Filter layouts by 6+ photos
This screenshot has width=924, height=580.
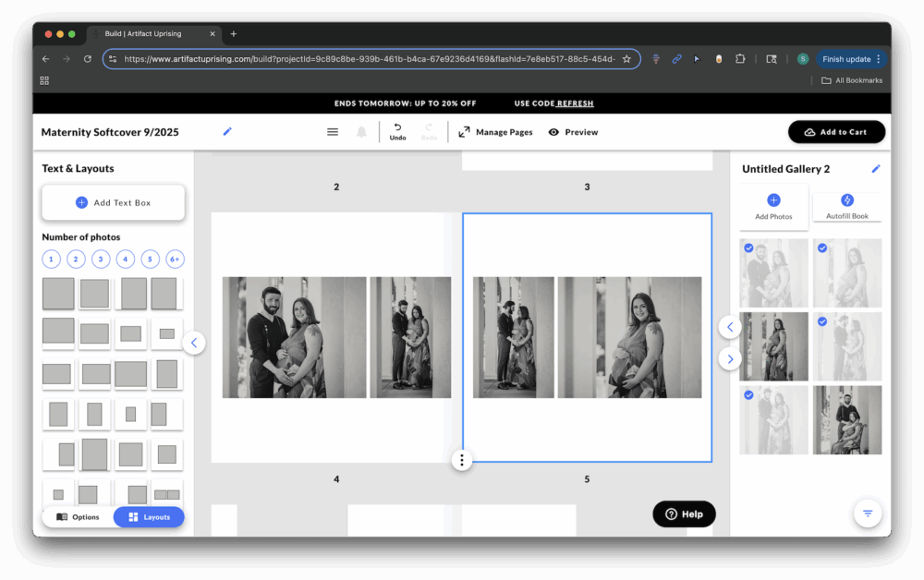(x=175, y=260)
